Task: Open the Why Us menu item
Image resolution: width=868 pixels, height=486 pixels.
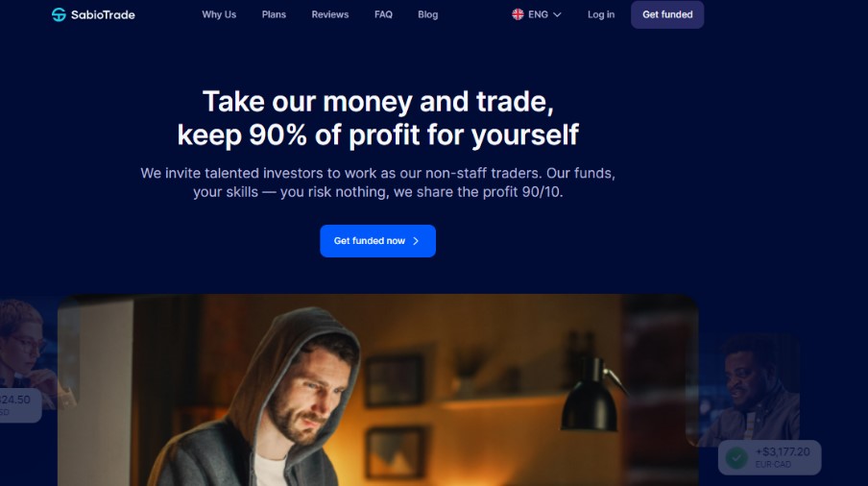Action: click(219, 14)
